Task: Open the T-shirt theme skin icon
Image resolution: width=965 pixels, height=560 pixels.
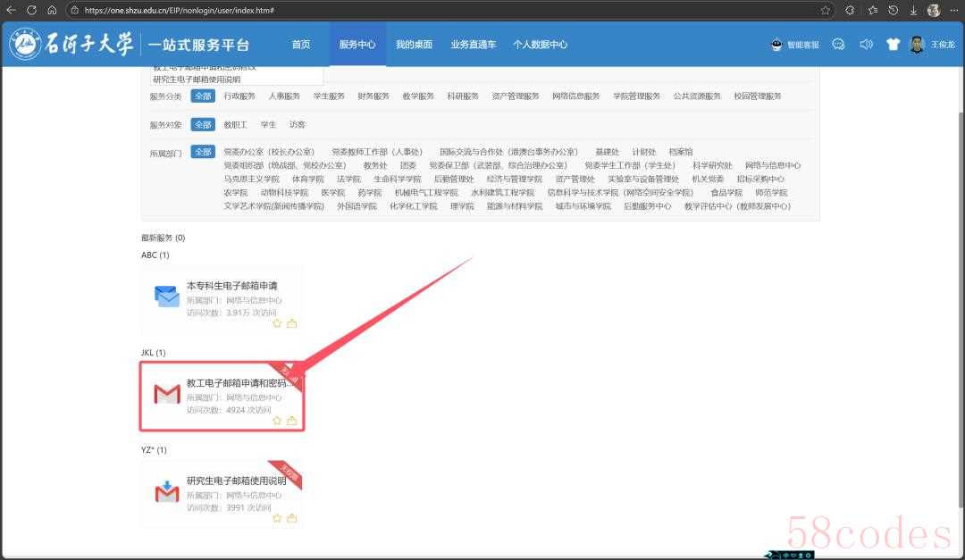Action: point(893,45)
